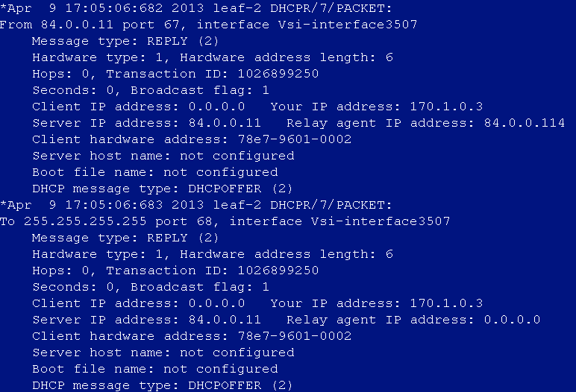This screenshot has width=576, height=392.
Task: Click the first Broadcast flag value
Action: tap(266, 90)
